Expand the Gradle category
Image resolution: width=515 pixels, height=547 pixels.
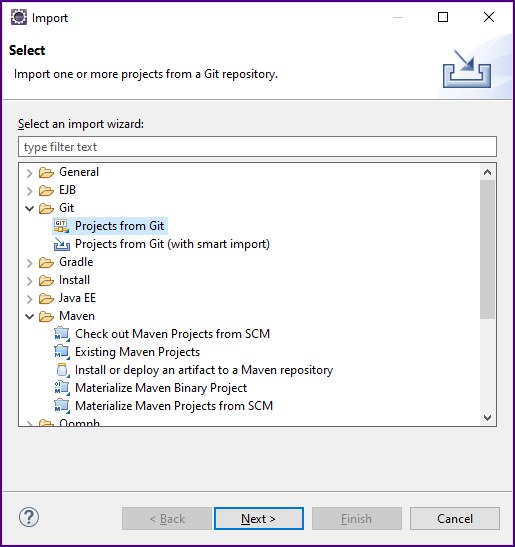click(x=30, y=263)
